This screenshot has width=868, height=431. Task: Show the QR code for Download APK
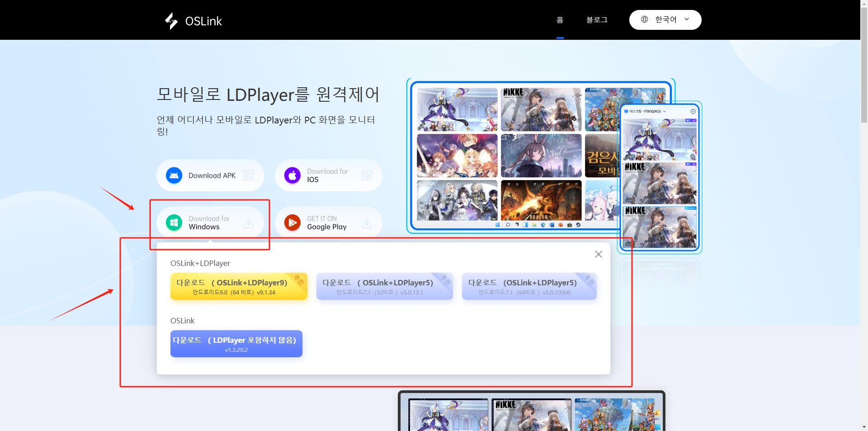tap(249, 175)
